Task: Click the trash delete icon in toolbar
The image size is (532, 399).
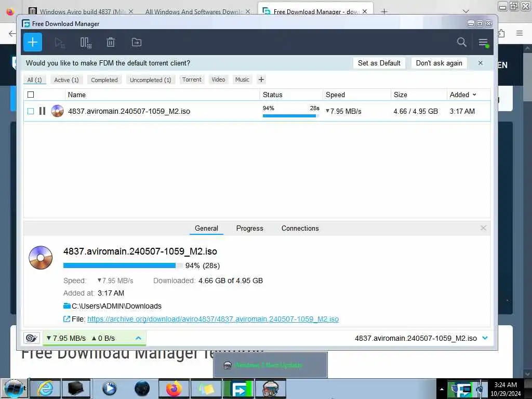Action: point(111,43)
